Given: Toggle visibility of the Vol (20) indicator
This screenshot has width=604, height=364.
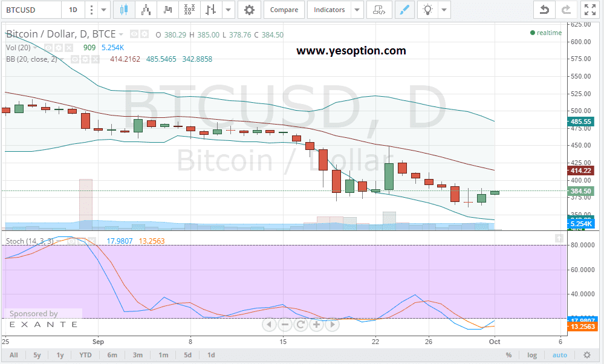Looking at the screenshot, I should [x=48, y=48].
